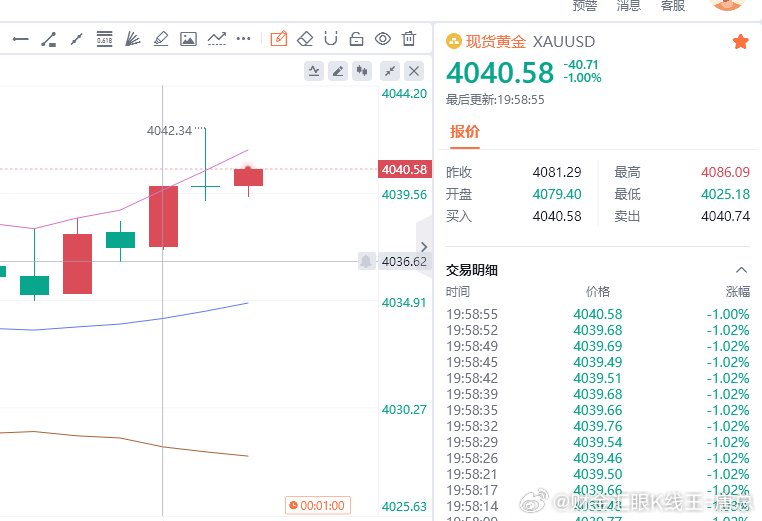Click the 买入 price 4040.58

point(557,216)
